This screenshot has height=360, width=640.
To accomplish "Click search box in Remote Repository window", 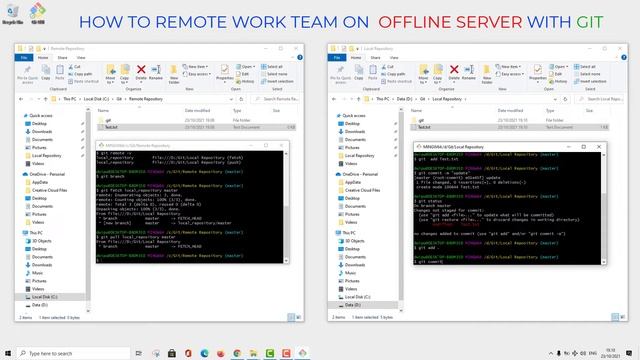I will click(x=276, y=99).
